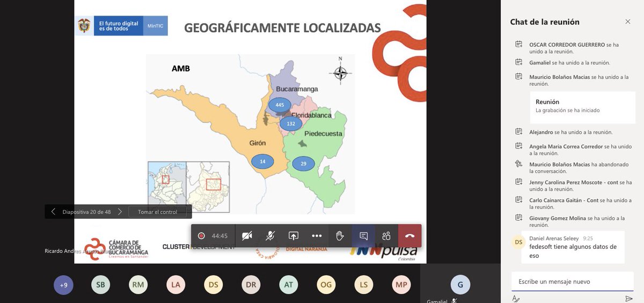This screenshot has height=303, width=644.
Task: Click the new message input field
Action: tap(572, 282)
